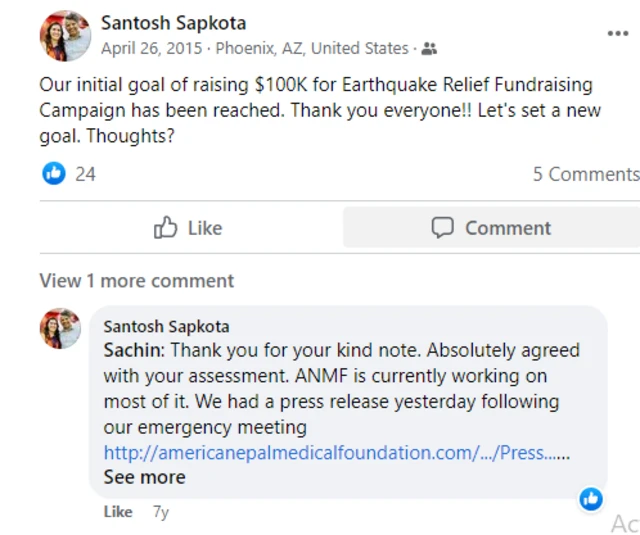
Task: Expand comments via View 1 more comment
Action: tap(136, 281)
